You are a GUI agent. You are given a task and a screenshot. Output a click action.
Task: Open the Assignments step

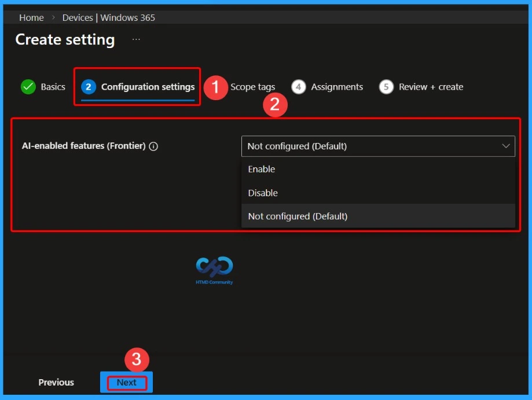pyautogui.click(x=337, y=87)
